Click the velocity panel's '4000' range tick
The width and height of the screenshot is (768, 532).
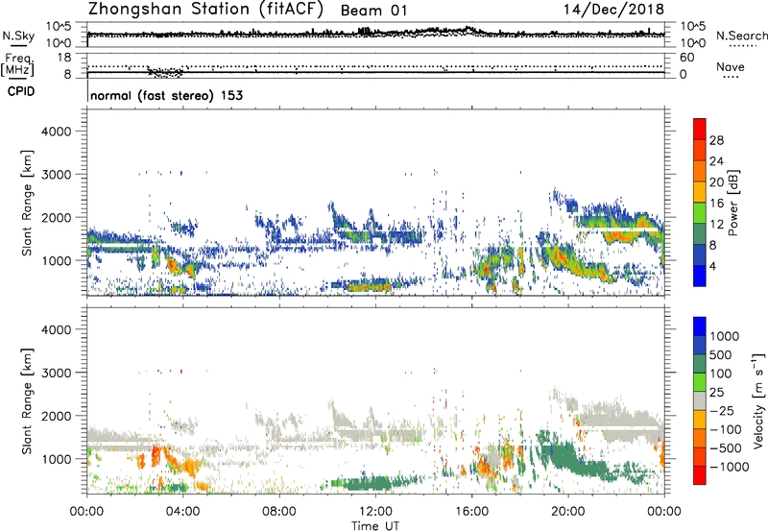click(x=56, y=329)
